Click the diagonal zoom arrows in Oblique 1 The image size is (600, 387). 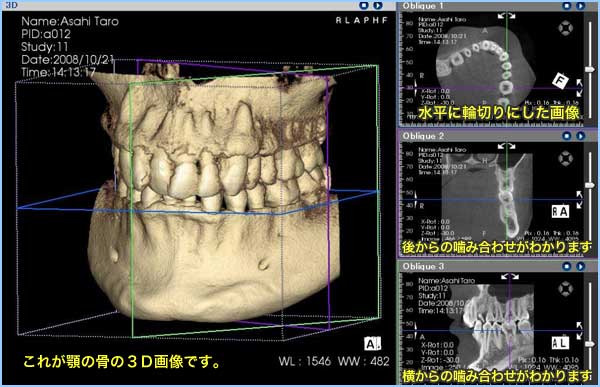point(580,88)
